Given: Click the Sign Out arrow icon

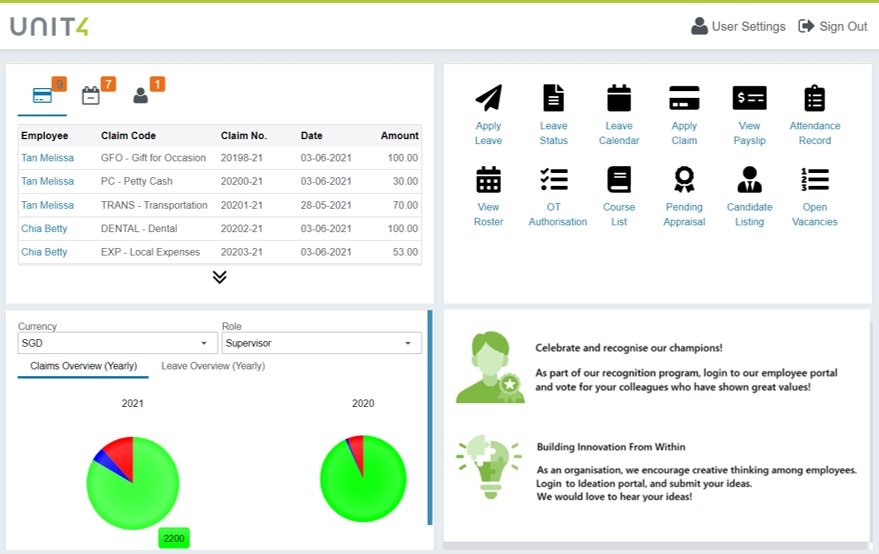Looking at the screenshot, I should [x=806, y=26].
